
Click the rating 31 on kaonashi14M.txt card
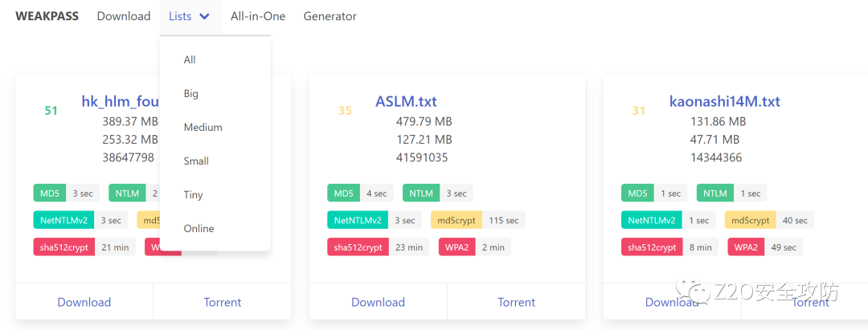pos(639,111)
